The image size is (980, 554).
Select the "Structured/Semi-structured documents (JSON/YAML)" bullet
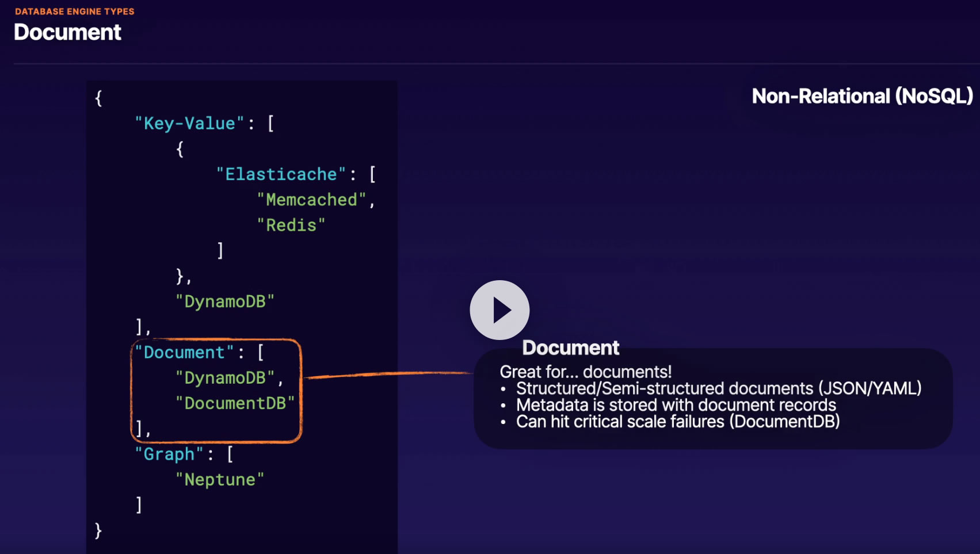719,388
